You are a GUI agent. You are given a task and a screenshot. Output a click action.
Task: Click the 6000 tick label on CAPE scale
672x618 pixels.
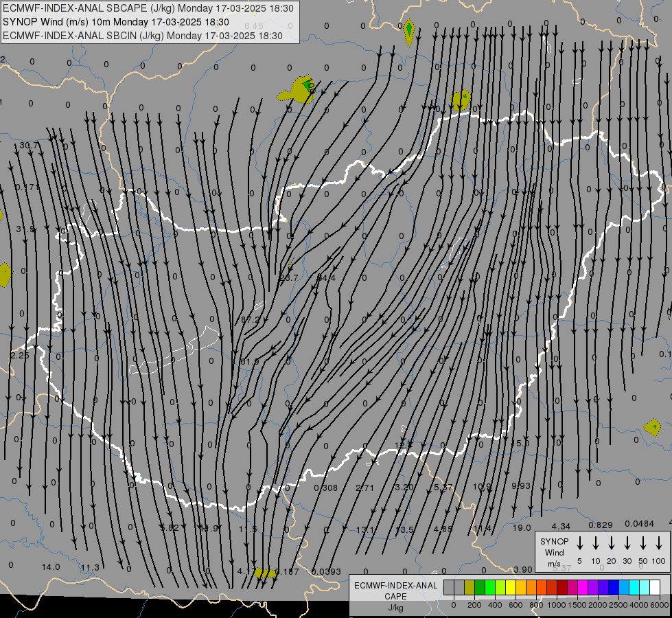(659, 605)
